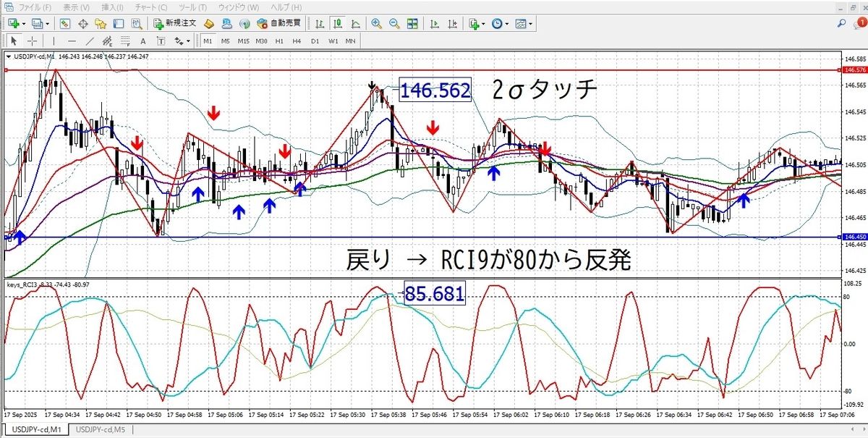This screenshot has width=868, height=438.
Task: Open the Navigator panel star-folder icon
Action: [x=100, y=23]
